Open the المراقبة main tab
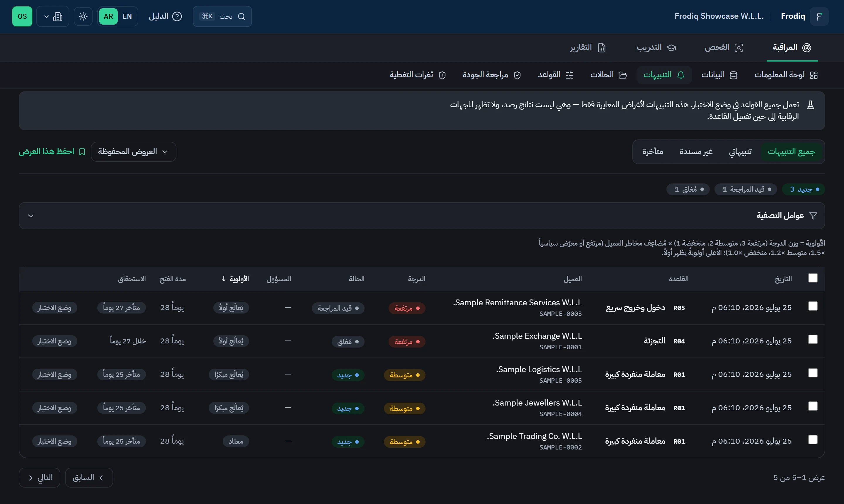The image size is (844, 504). point(792,47)
